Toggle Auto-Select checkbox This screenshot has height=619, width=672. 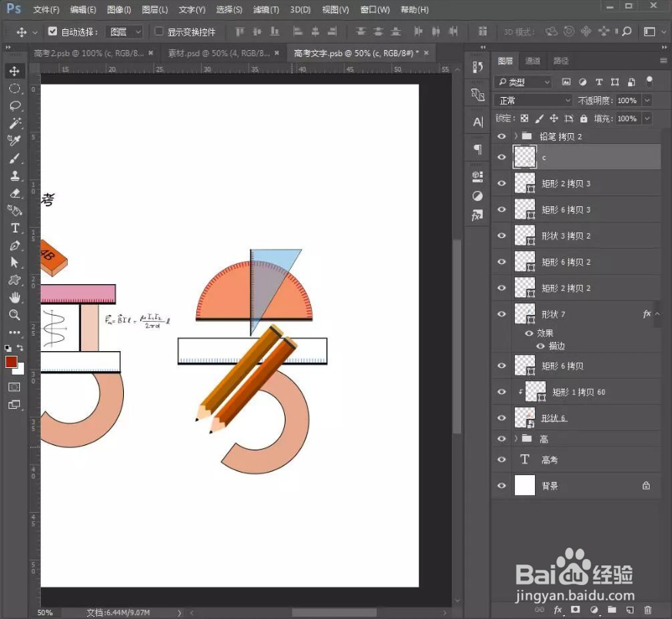point(52,32)
